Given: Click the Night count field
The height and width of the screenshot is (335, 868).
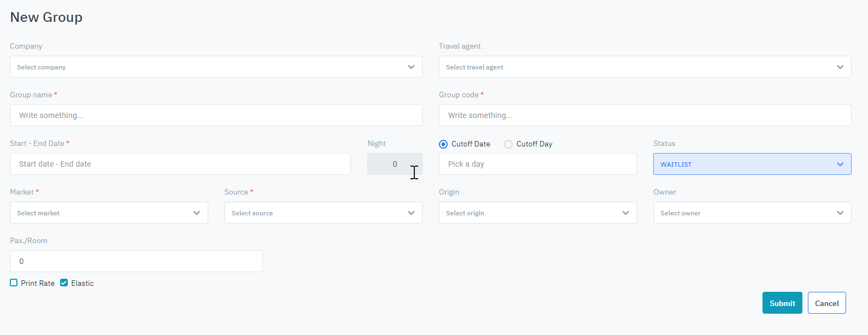Looking at the screenshot, I should [x=394, y=164].
